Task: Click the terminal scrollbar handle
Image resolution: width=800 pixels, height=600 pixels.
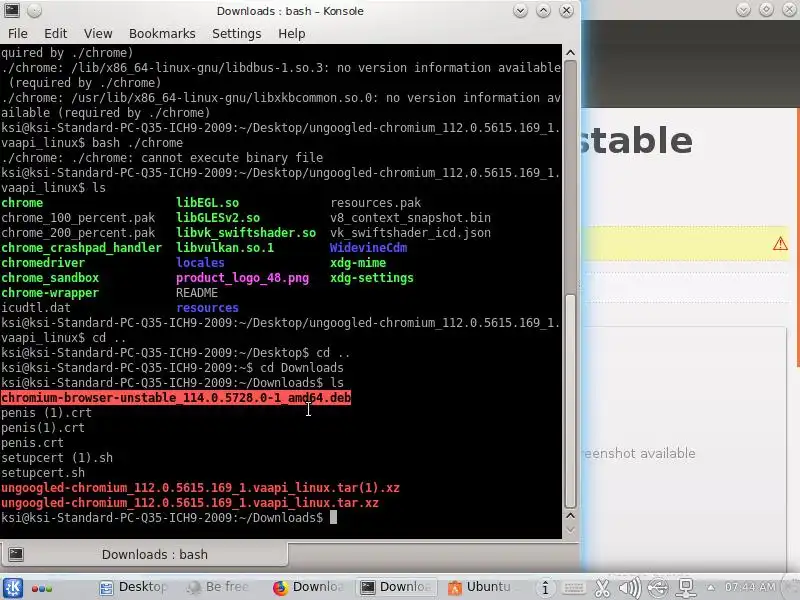Action: (x=570, y=402)
